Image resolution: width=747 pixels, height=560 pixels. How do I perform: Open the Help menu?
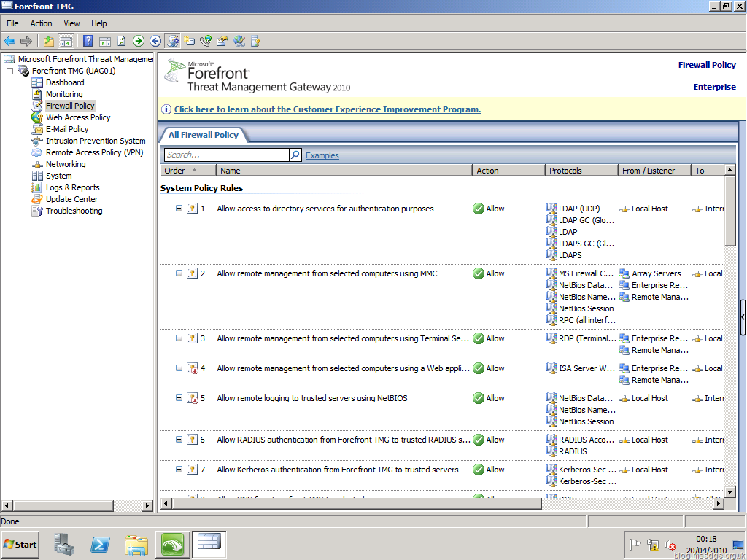[x=99, y=23]
